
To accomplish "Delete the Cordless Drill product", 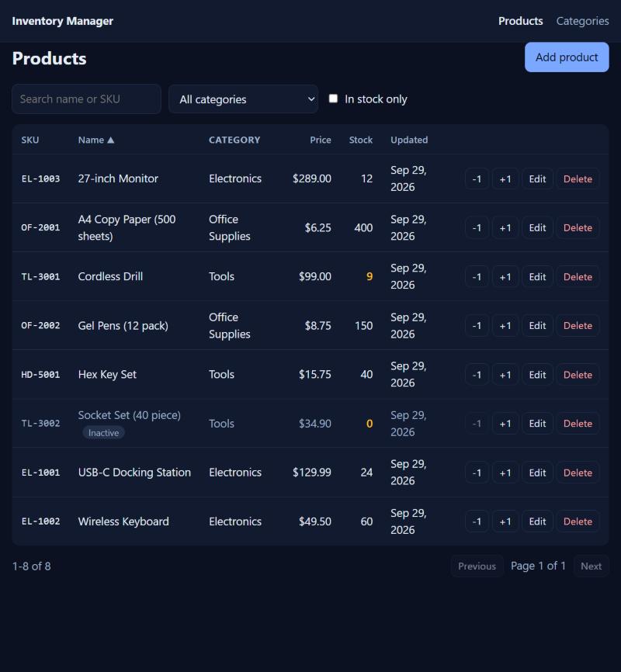I will (x=578, y=277).
